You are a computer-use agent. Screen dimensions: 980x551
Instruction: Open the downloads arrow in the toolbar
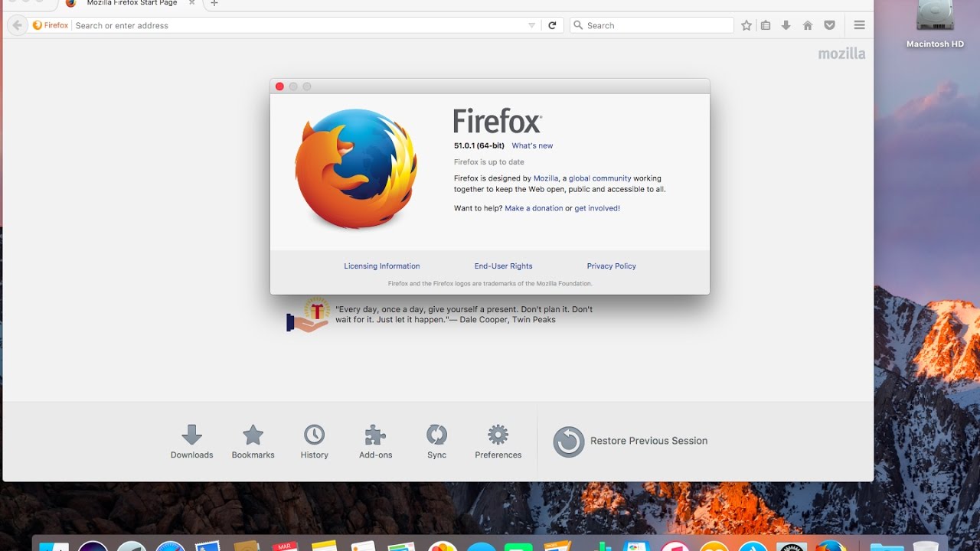(x=786, y=25)
